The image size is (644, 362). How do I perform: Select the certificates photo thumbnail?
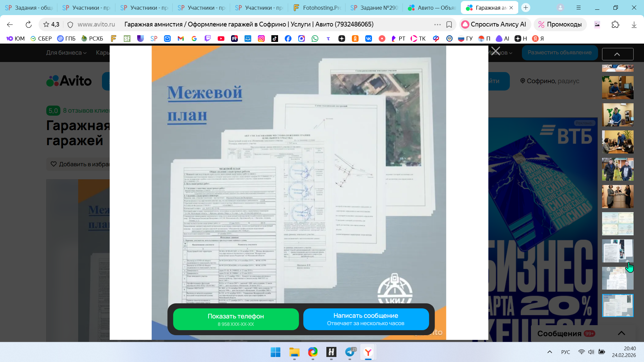pyautogui.click(x=618, y=224)
